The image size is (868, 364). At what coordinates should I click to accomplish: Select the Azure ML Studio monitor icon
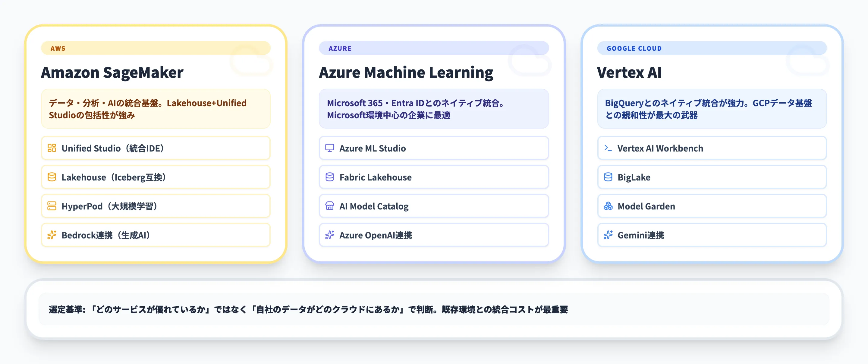329,148
